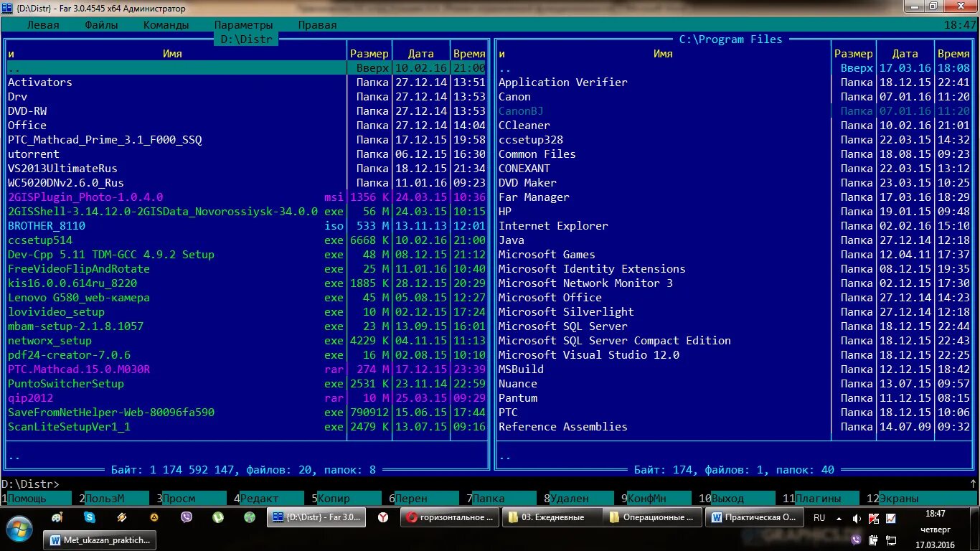Click 2 ПользМ function key

(113, 499)
